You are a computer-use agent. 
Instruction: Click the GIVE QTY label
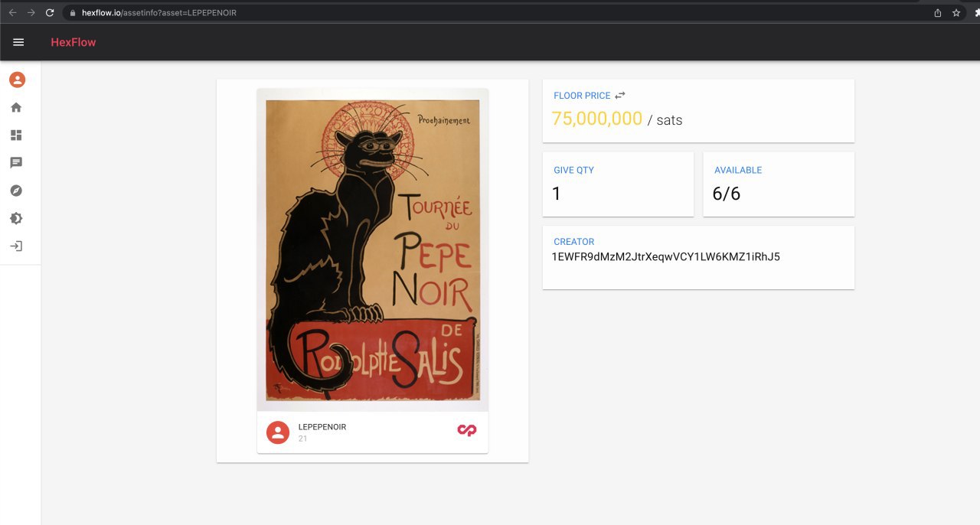coord(573,170)
